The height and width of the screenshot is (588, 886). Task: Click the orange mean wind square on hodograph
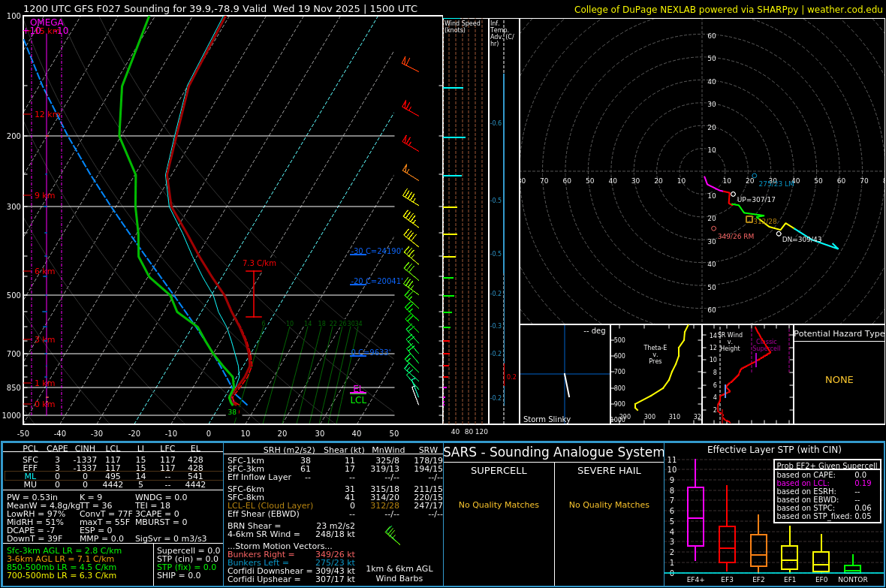(x=749, y=219)
